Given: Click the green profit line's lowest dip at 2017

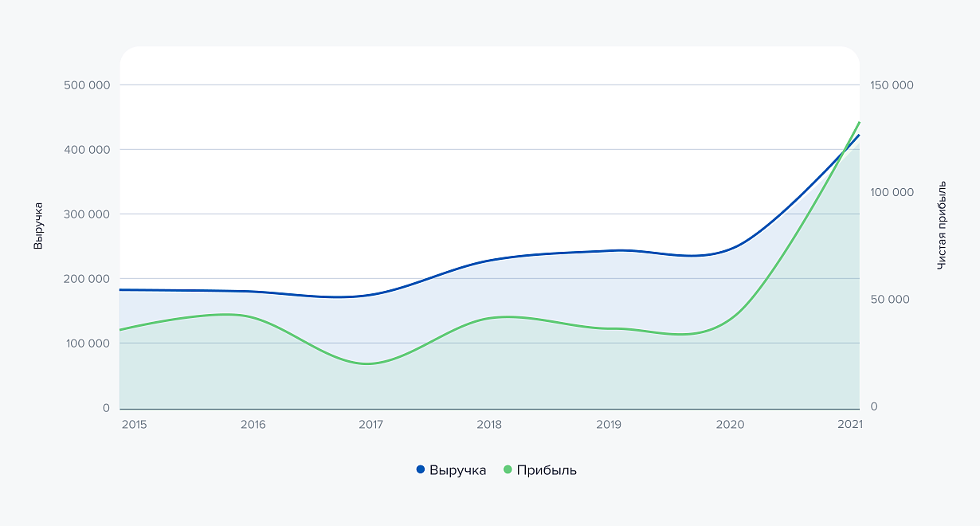Looking at the screenshot, I should click(368, 363).
